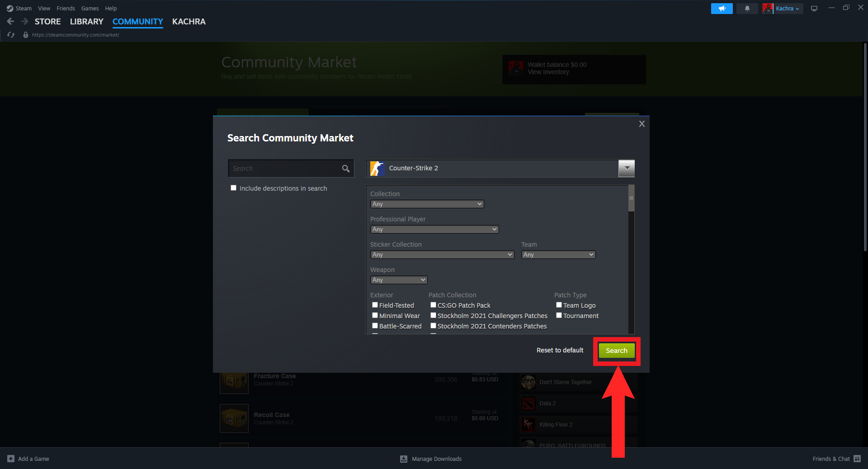
Task: Click the View Inventory link
Action: tap(548, 72)
